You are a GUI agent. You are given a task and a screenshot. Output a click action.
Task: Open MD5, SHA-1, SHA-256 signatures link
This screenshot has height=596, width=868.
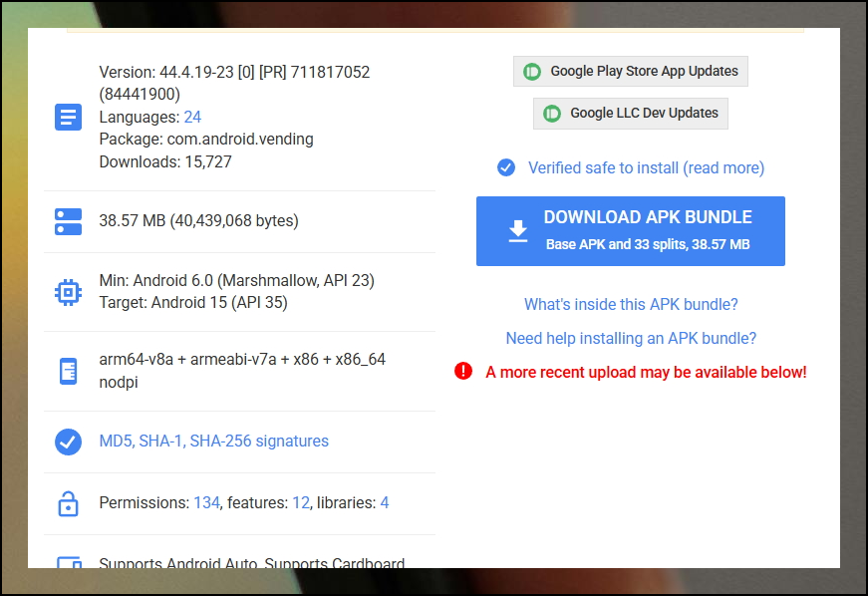tap(213, 442)
